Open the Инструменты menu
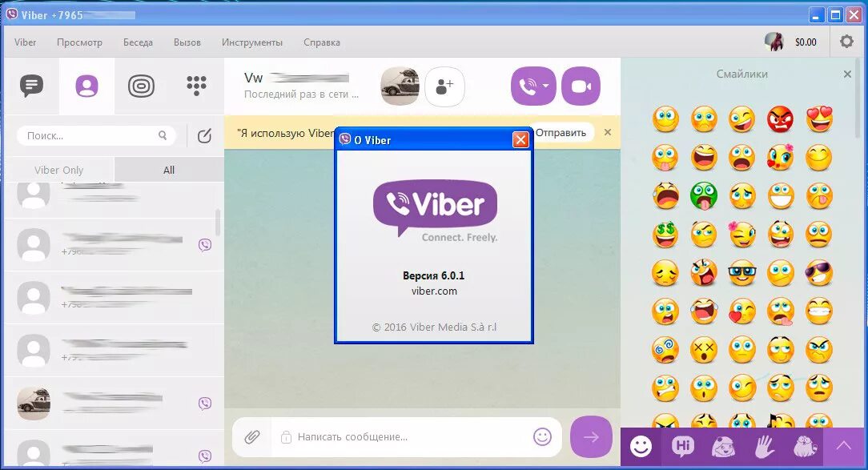868x470 pixels. (x=252, y=42)
